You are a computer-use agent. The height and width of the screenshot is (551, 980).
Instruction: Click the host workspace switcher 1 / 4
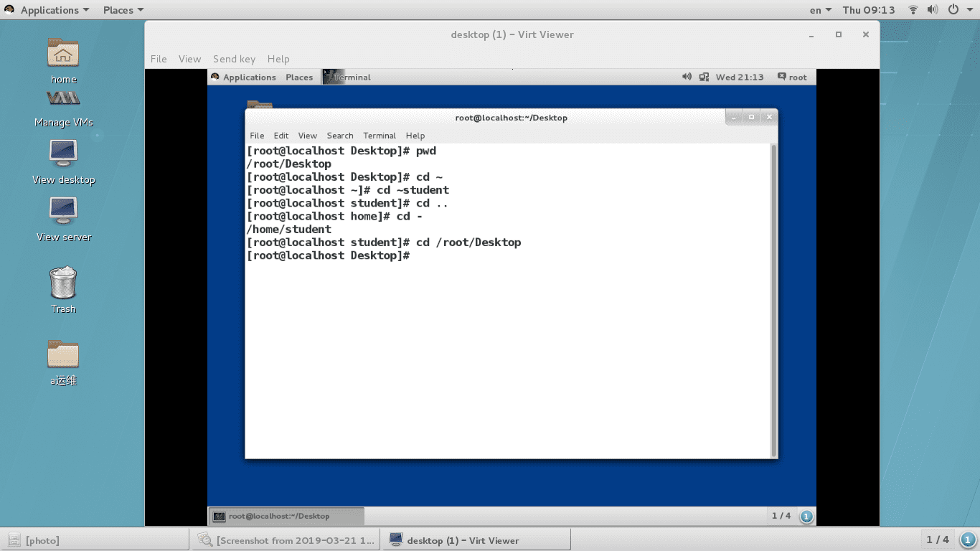pyautogui.click(x=938, y=540)
